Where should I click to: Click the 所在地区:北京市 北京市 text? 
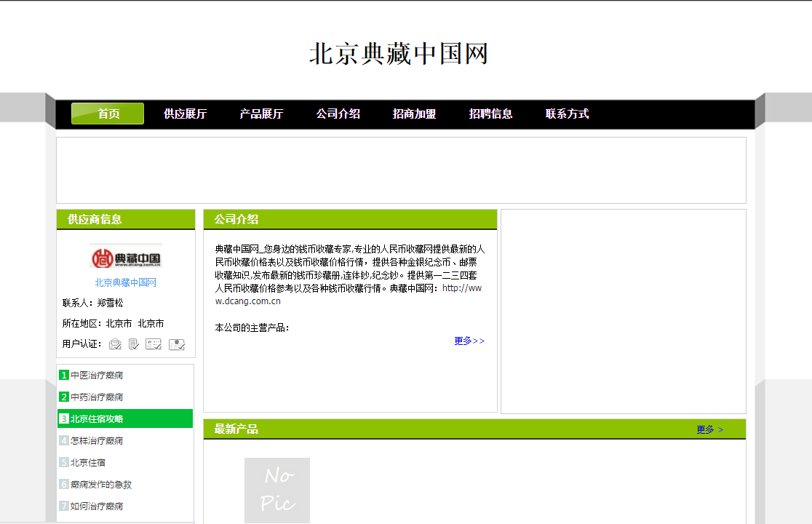tap(113, 324)
